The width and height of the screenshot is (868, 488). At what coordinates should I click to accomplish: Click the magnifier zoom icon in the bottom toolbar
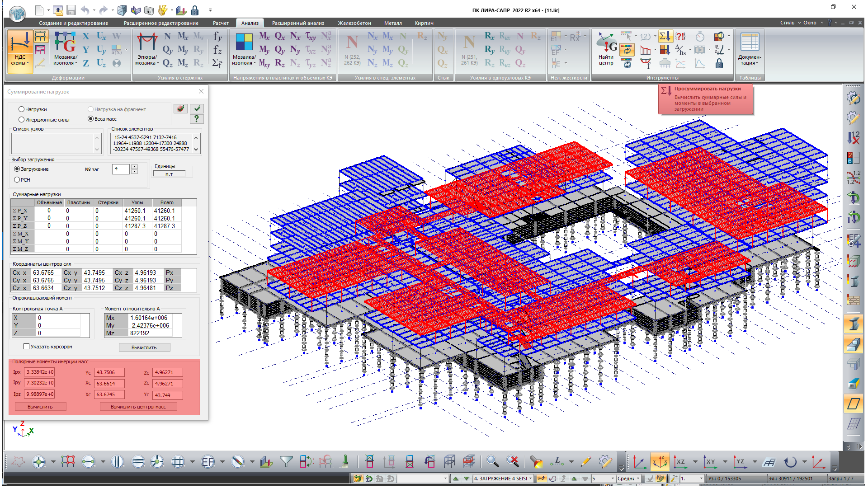coord(493,461)
